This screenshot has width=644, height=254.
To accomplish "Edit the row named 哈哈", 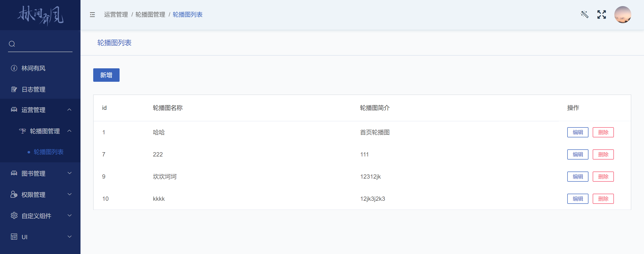I will point(577,132).
